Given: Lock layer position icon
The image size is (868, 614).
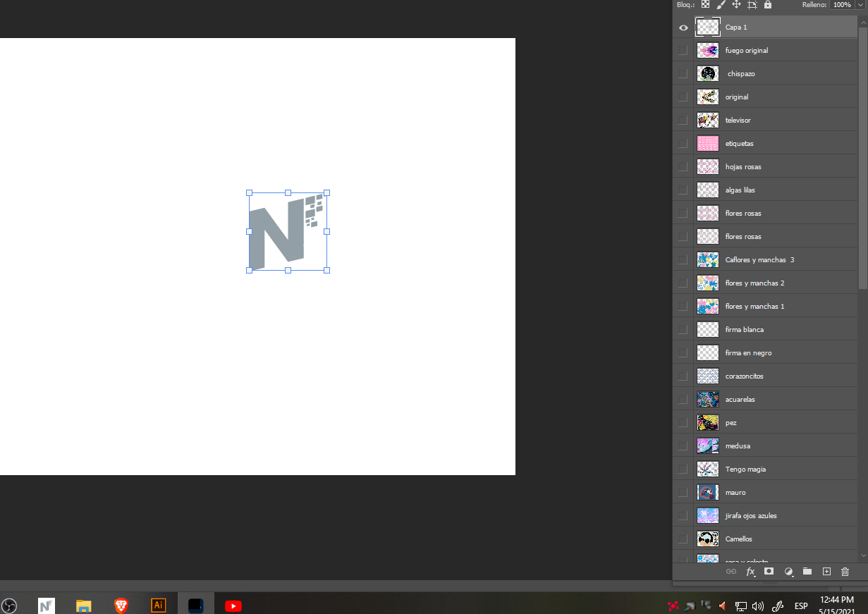Looking at the screenshot, I should click(x=736, y=4).
